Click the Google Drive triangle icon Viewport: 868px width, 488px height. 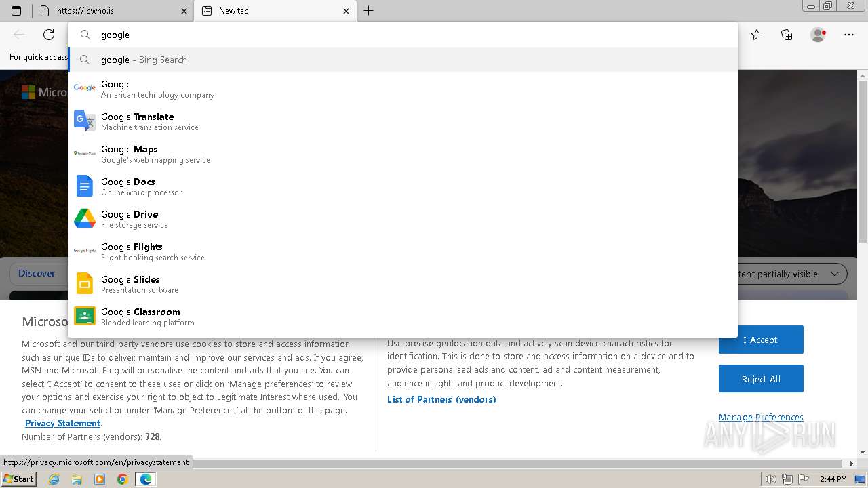[x=85, y=218]
